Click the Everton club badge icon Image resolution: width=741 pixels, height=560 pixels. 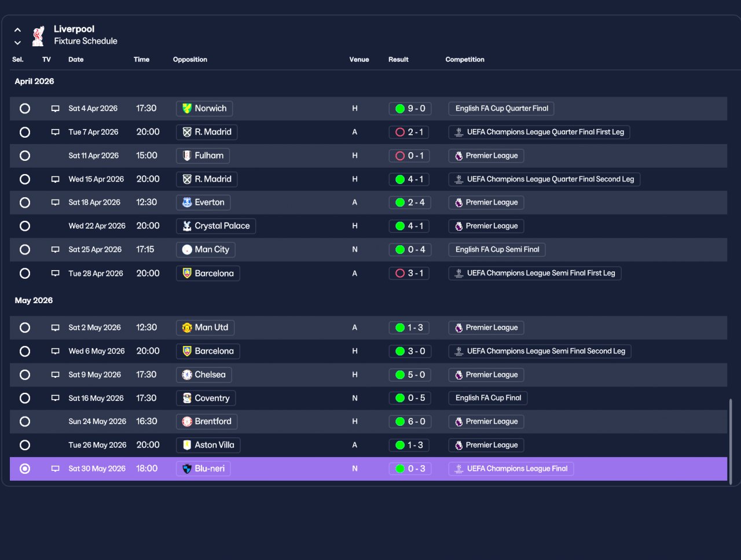[187, 202]
